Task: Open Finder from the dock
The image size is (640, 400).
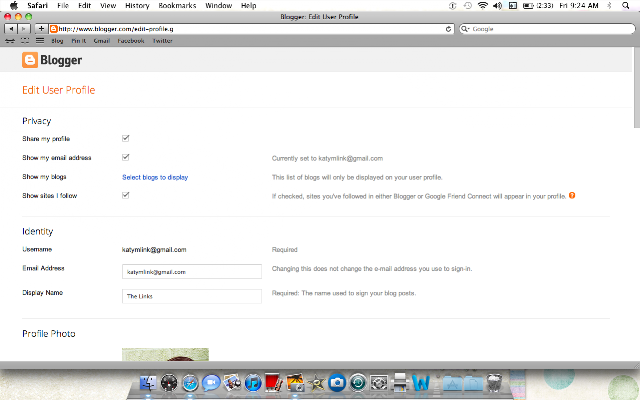Action: pyautogui.click(x=148, y=383)
